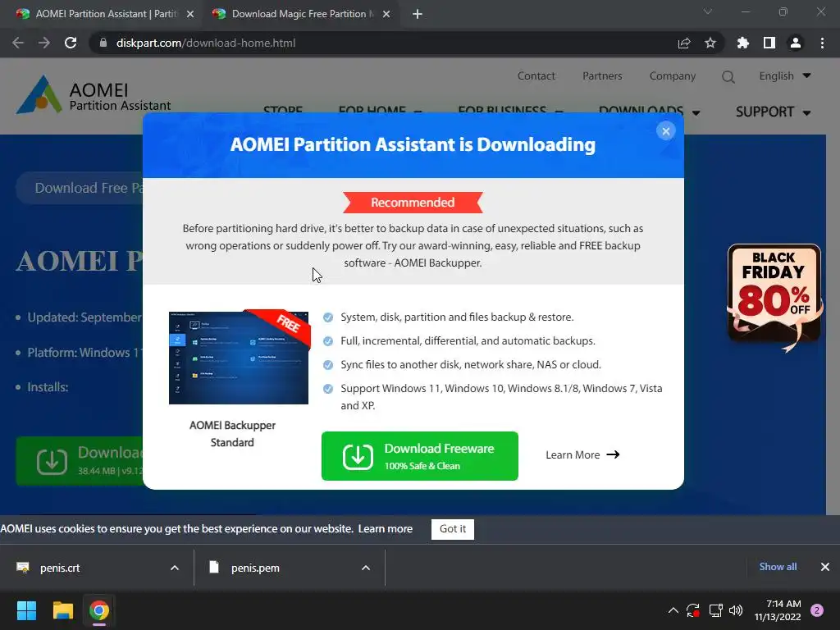Open the Partners link
This screenshot has width=840, height=630.
point(602,76)
